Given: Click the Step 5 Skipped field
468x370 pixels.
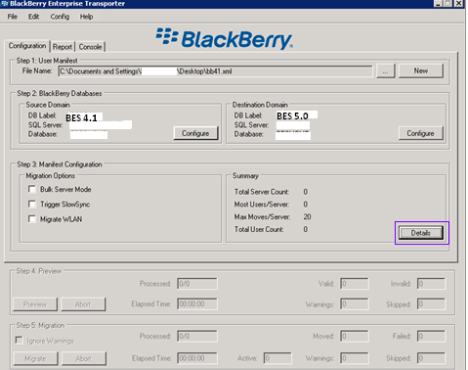Looking at the screenshot, I should 431,358.
